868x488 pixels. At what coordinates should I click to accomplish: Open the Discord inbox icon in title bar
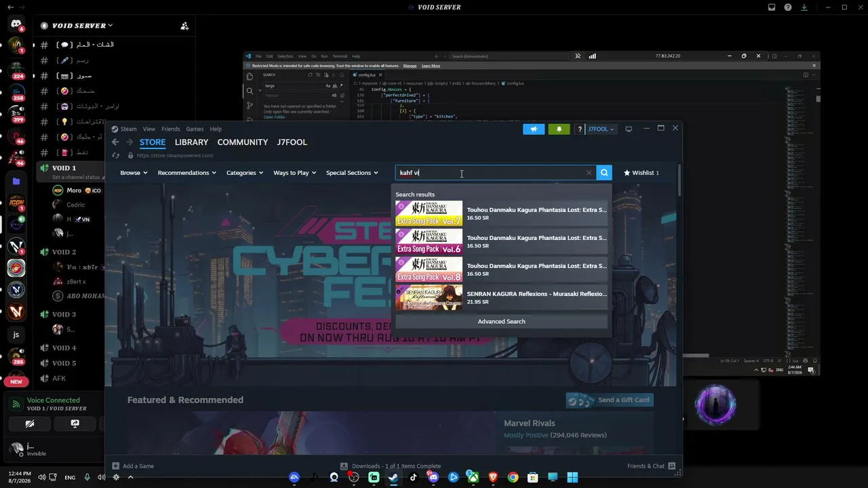[x=772, y=7]
